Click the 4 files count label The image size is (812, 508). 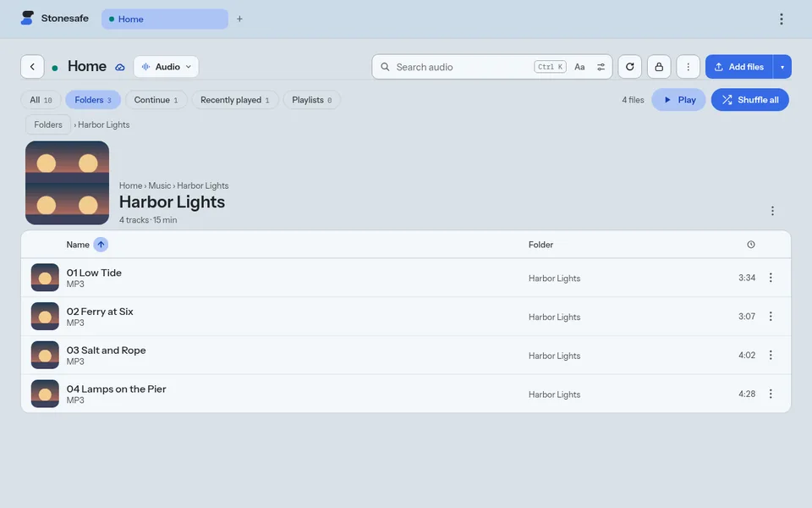coord(633,100)
